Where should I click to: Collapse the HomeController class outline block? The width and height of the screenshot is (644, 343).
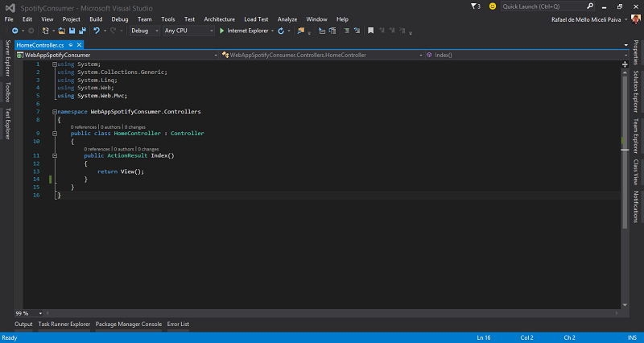pos(54,133)
